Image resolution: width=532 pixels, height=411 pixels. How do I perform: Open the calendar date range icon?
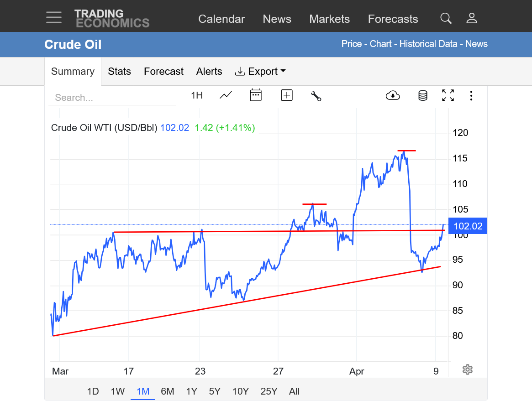point(256,95)
